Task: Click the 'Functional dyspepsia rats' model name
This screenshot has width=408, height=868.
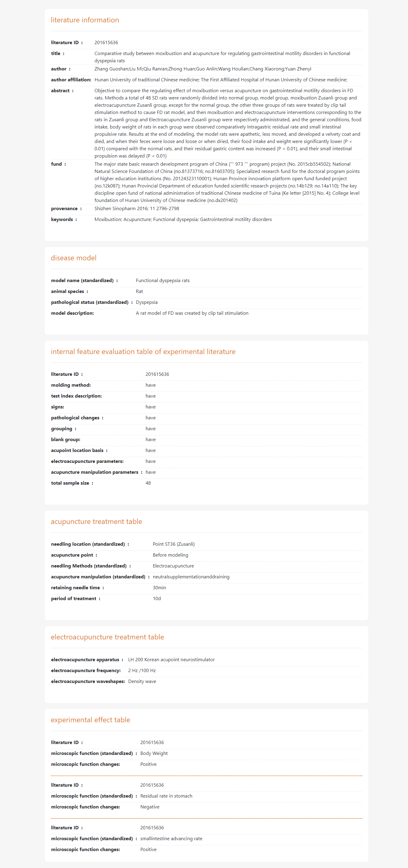Action: pos(162,280)
